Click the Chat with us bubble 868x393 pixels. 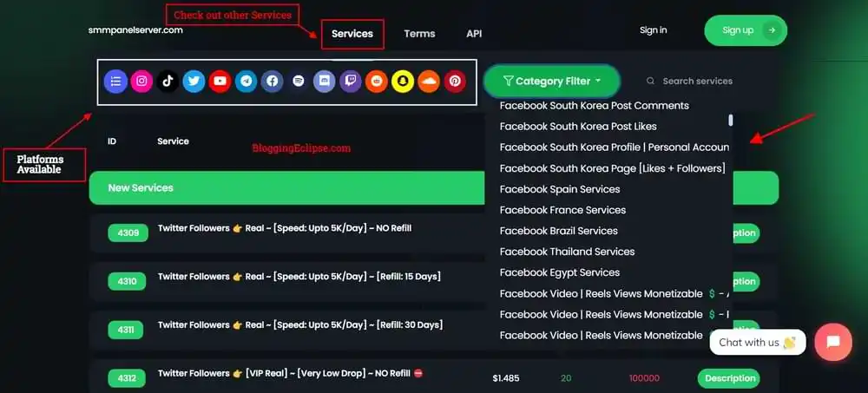(758, 343)
